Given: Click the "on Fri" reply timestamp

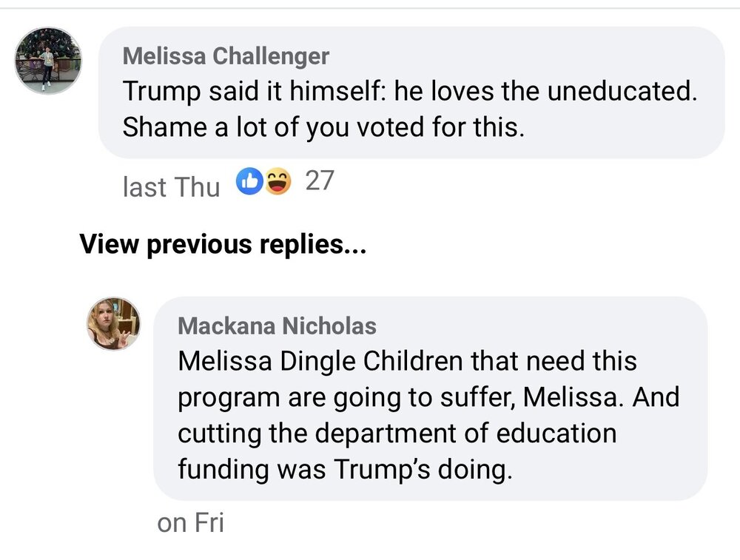Looking at the screenshot, I should (190, 523).
